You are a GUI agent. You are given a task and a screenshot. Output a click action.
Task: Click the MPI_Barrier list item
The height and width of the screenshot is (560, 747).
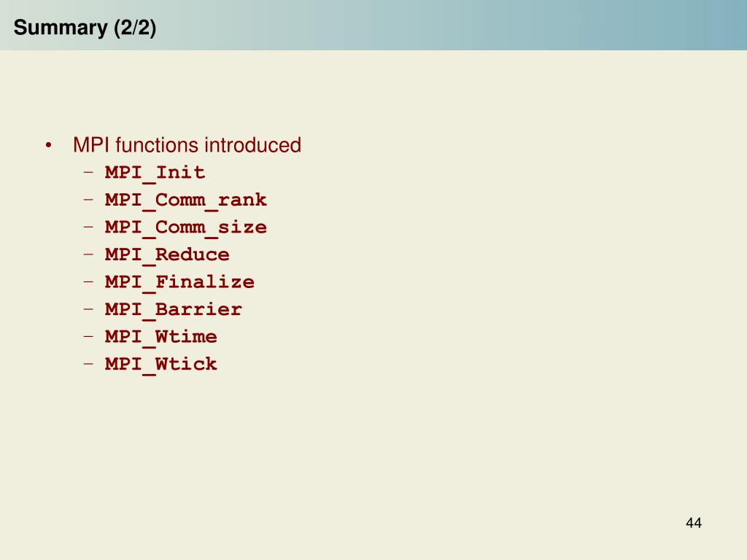point(174,309)
